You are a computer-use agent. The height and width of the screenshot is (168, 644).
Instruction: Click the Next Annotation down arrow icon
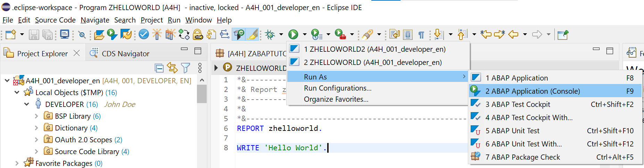439,34
